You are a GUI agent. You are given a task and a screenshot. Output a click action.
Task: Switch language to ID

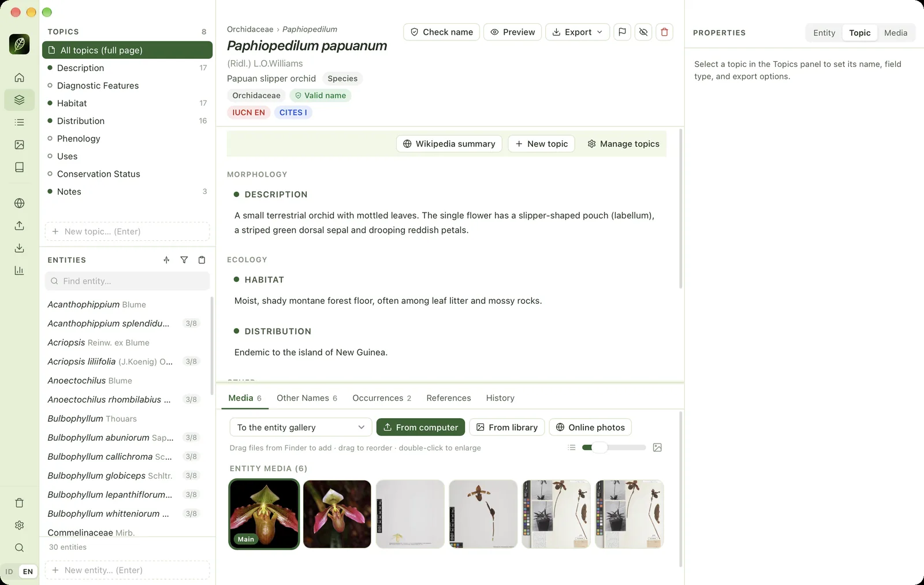point(9,572)
